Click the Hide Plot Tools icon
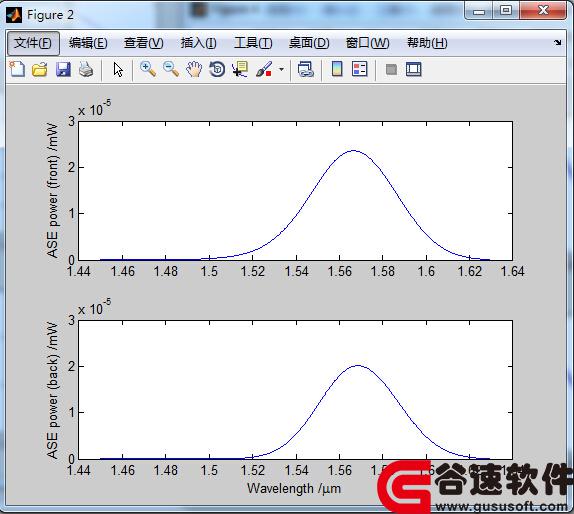 [x=391, y=69]
